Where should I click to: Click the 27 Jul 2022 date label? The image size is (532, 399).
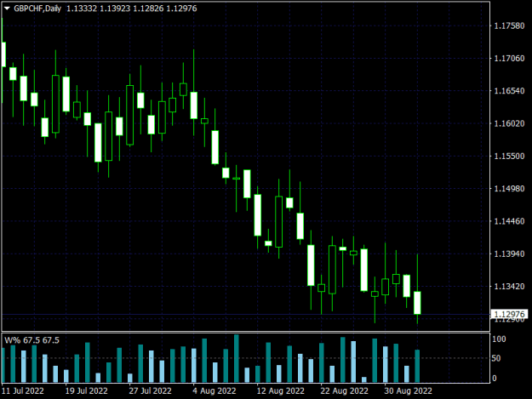point(150,390)
